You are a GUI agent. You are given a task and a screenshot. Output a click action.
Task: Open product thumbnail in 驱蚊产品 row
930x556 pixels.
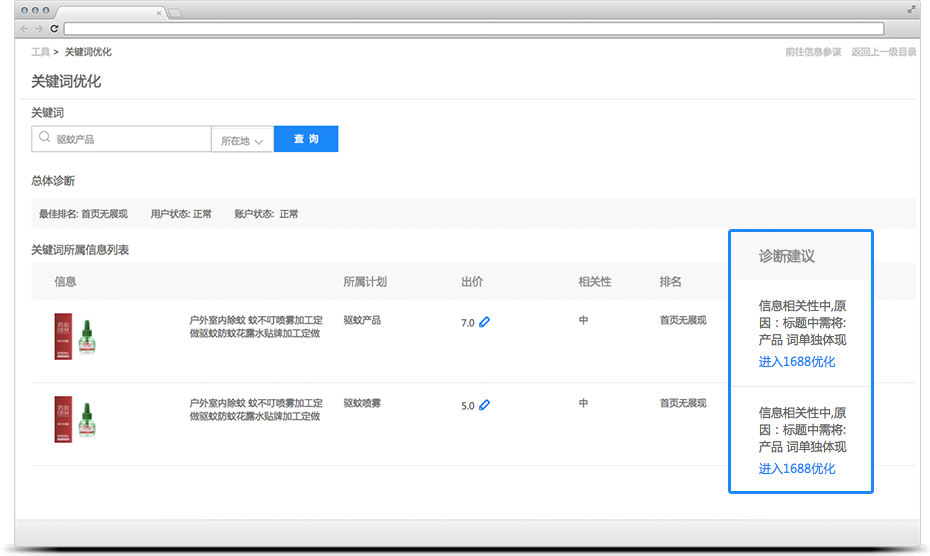(x=79, y=336)
